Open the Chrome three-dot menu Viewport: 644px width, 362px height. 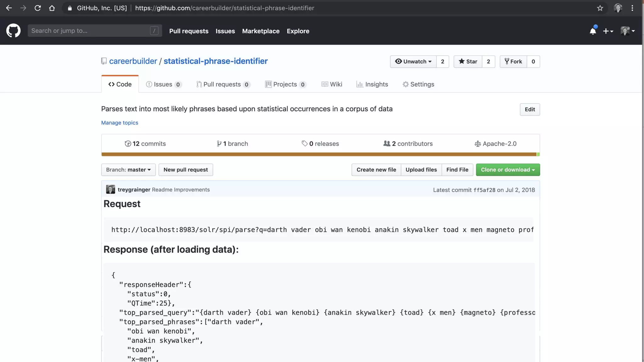pos(632,8)
